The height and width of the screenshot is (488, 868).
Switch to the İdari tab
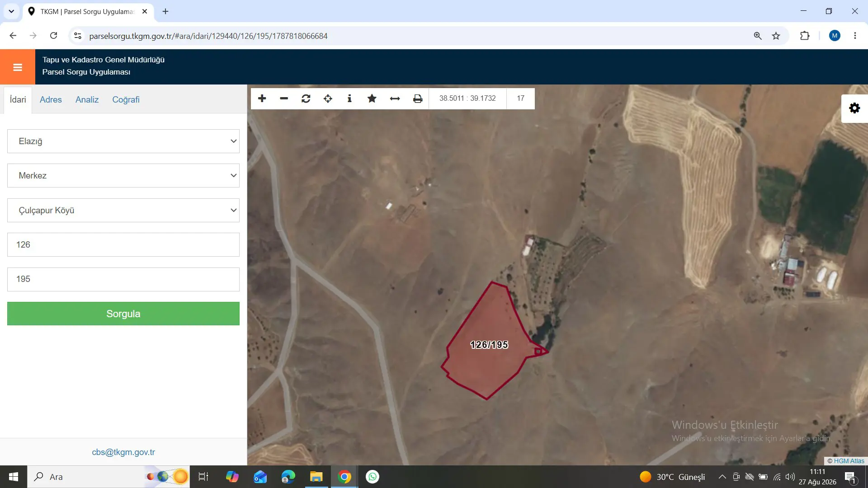coord(18,99)
